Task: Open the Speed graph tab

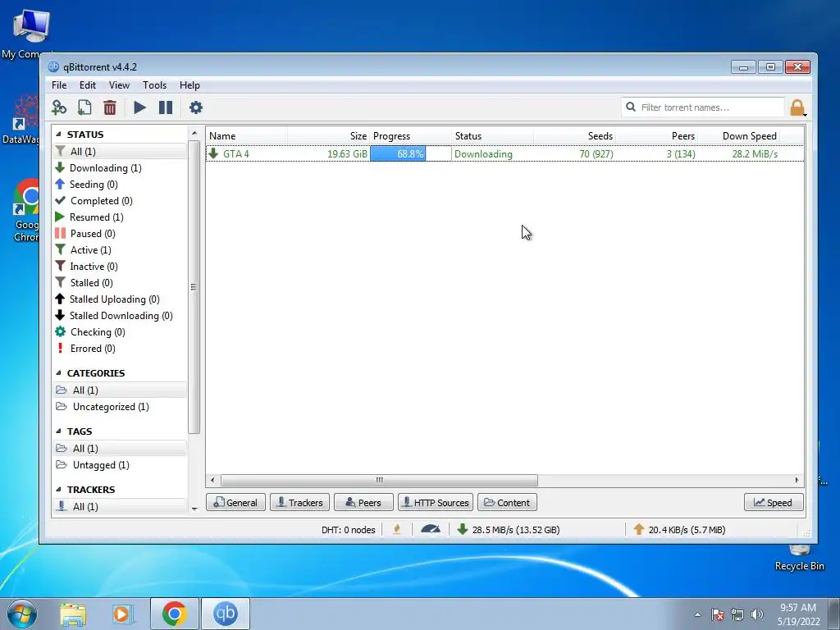Action: point(774,503)
